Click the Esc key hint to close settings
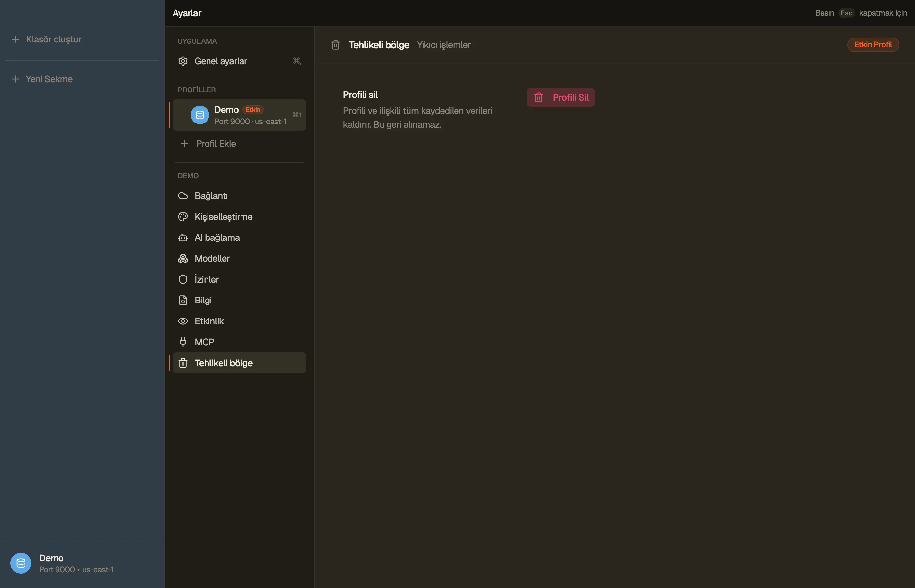Screen dimensions: 915x588 (x=847, y=13)
